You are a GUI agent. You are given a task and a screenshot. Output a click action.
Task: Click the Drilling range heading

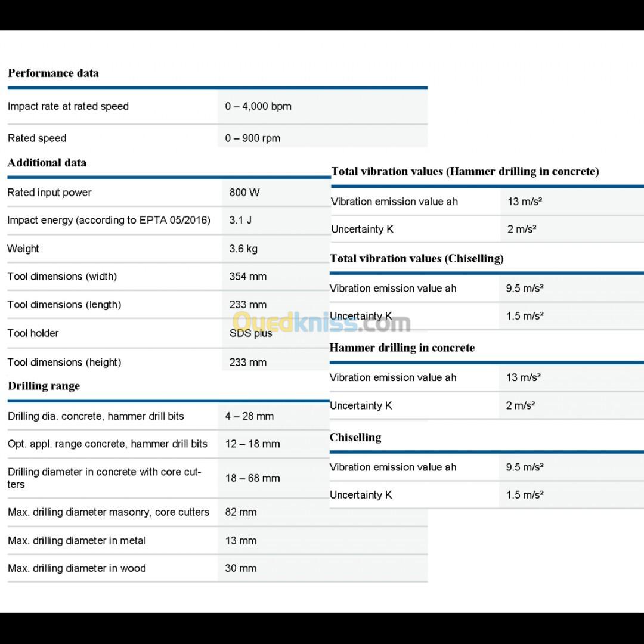(x=44, y=386)
